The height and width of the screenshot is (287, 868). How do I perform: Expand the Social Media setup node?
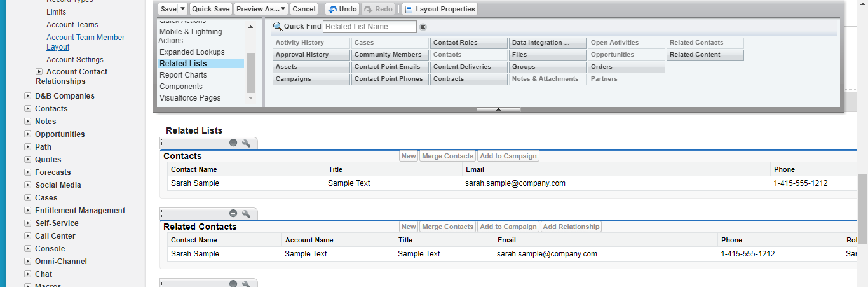27,185
